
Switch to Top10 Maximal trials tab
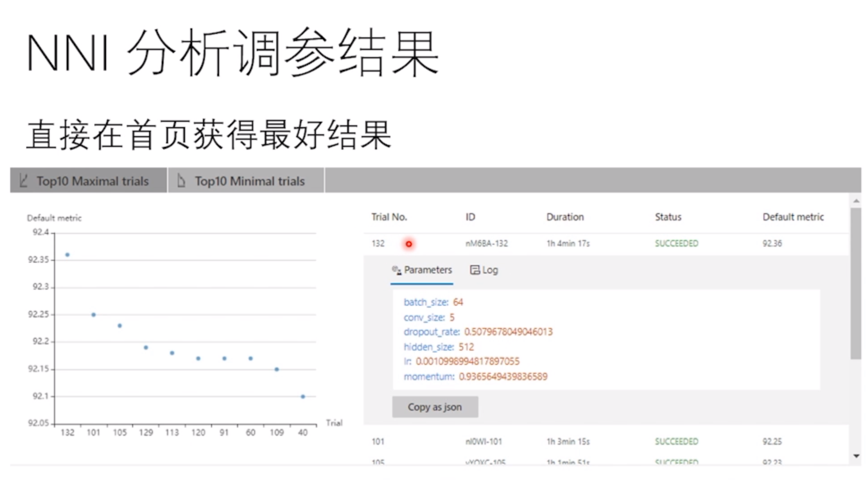(x=88, y=181)
